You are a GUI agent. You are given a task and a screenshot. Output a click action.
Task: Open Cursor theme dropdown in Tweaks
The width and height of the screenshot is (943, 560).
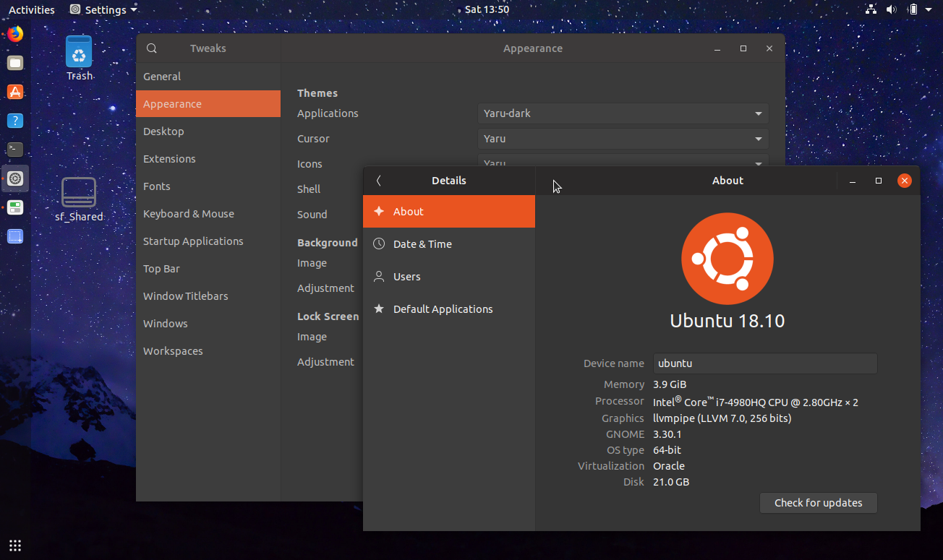pos(623,139)
